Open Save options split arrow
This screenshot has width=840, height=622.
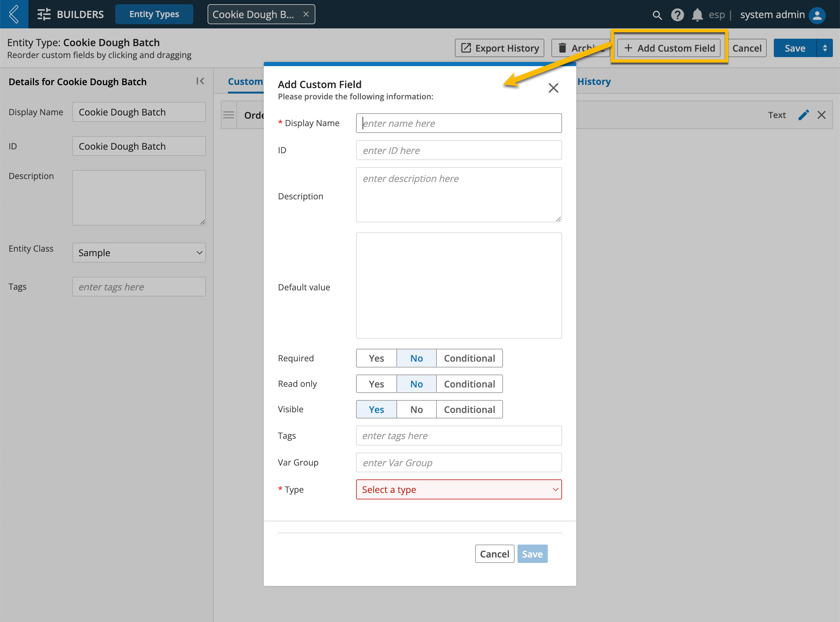tap(825, 48)
